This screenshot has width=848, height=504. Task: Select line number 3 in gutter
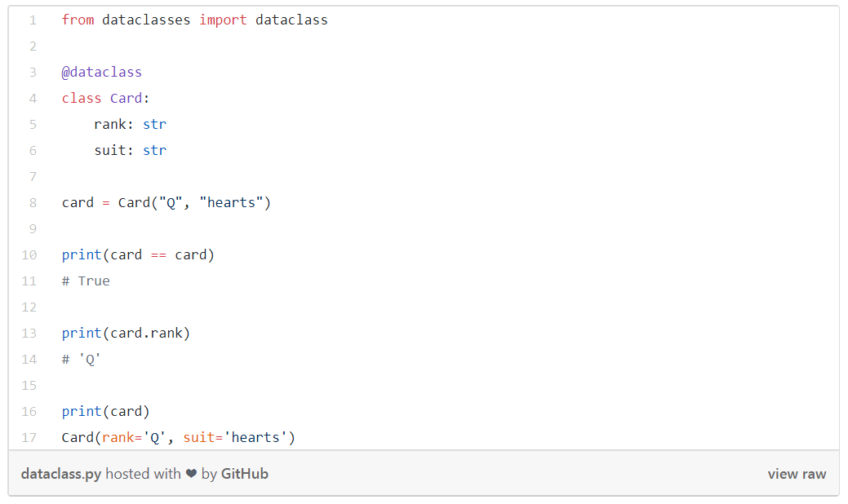(33, 73)
